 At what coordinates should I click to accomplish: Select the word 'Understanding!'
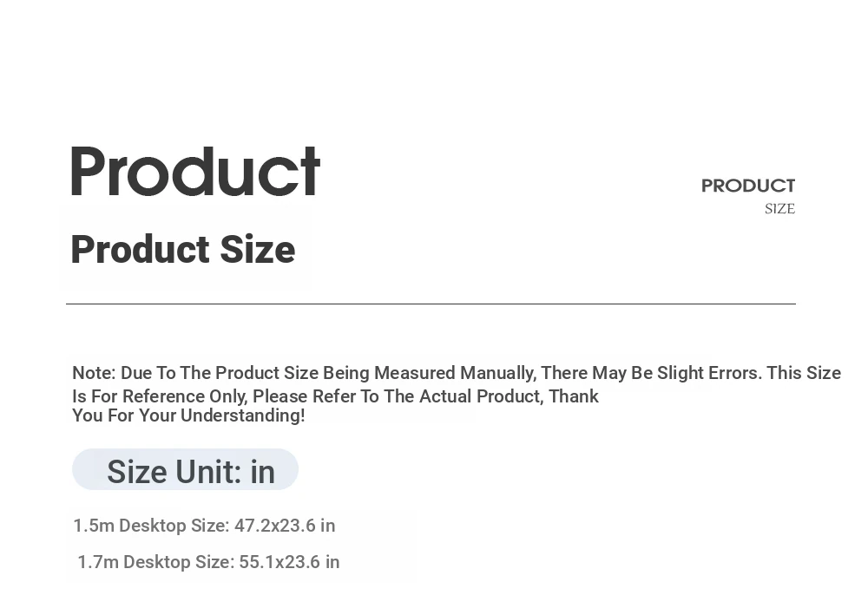(x=242, y=415)
